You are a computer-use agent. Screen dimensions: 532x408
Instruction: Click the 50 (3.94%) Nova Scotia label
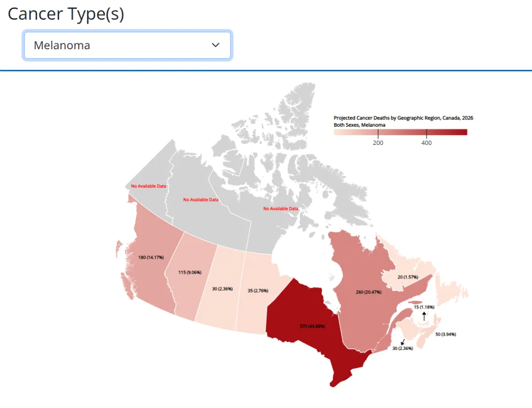445,335
